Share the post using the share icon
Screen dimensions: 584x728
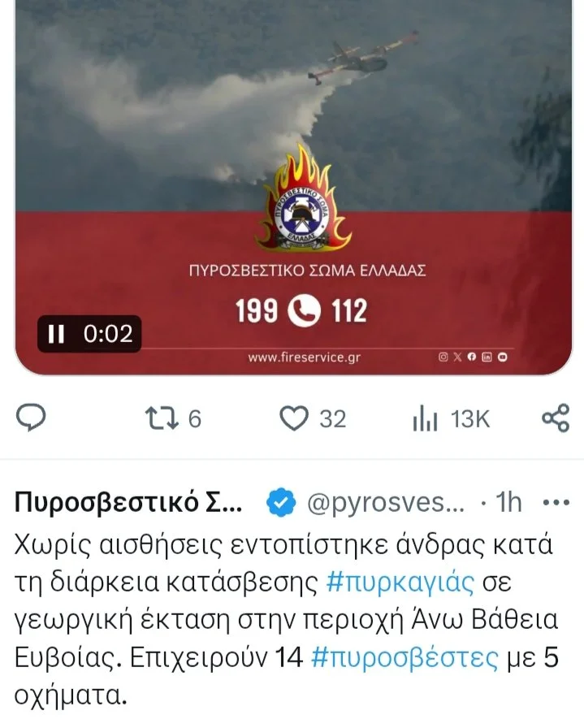click(556, 418)
